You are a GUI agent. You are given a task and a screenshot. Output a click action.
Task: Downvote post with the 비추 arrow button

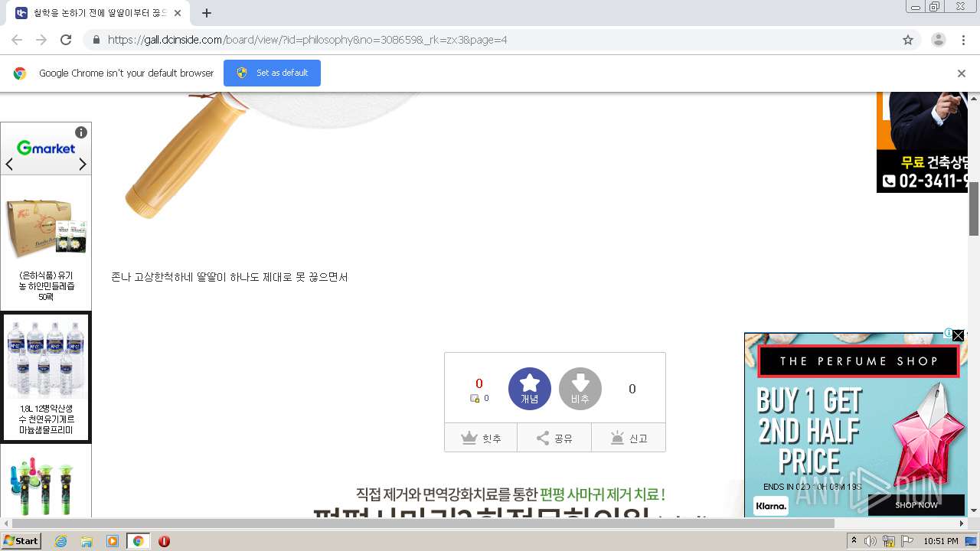(580, 389)
